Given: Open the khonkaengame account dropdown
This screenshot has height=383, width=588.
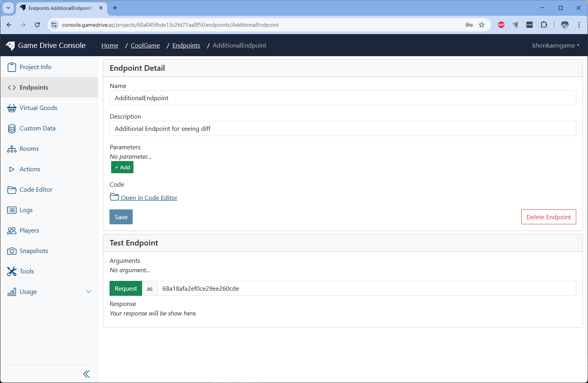Looking at the screenshot, I should pyautogui.click(x=555, y=45).
